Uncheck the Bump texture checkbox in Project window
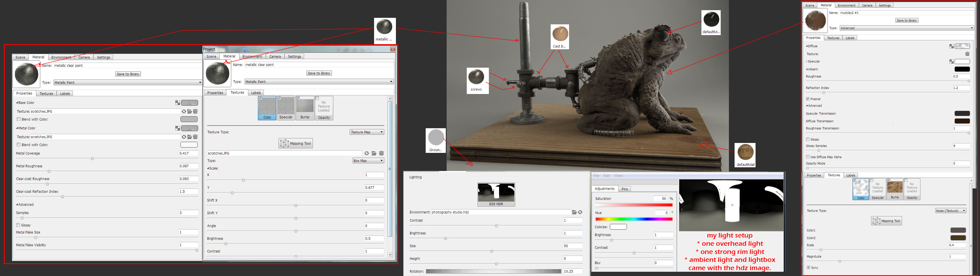The height and width of the screenshot is (276, 980). [298, 98]
